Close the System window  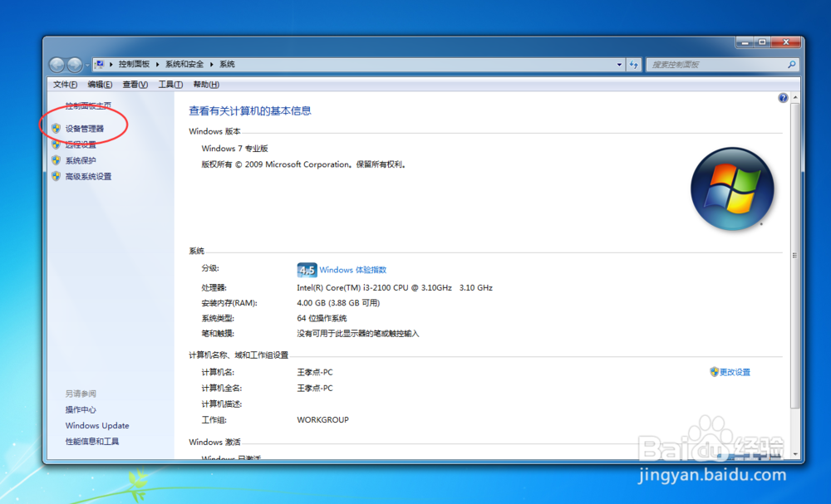point(786,42)
